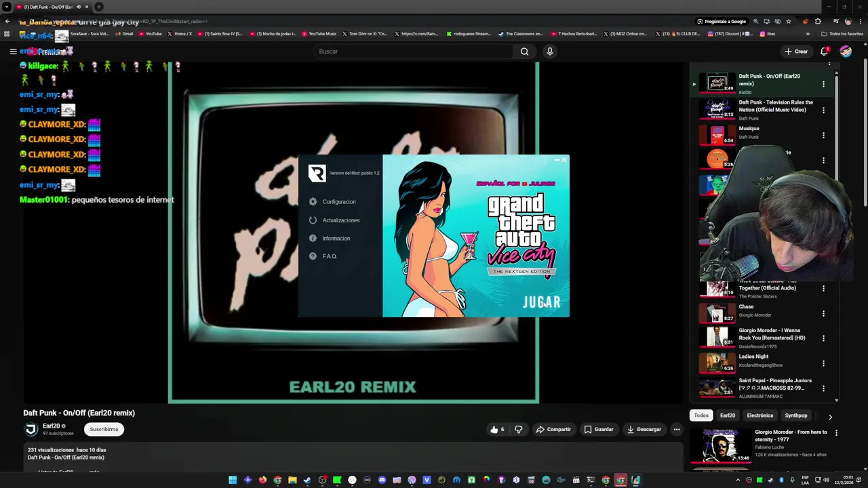Open options for Chase by Giorgio Moroder
Screen dimensions: 868x488
(x=823, y=314)
